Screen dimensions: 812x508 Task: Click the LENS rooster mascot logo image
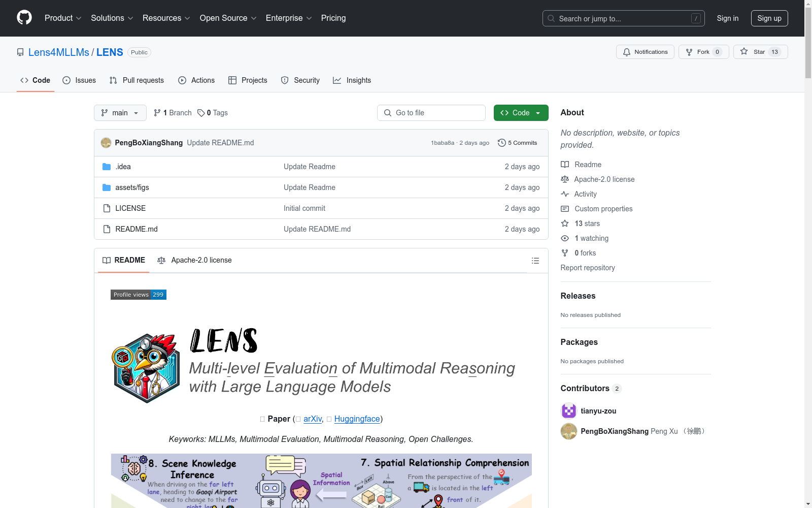(x=146, y=368)
